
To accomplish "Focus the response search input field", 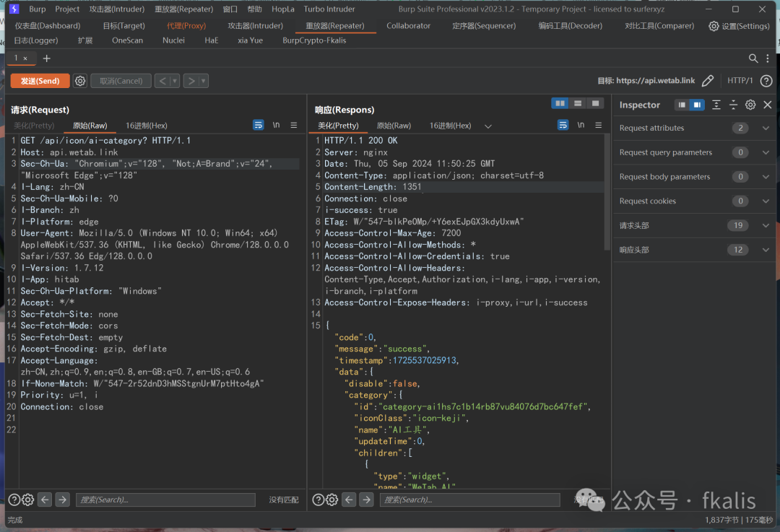I will (x=469, y=500).
